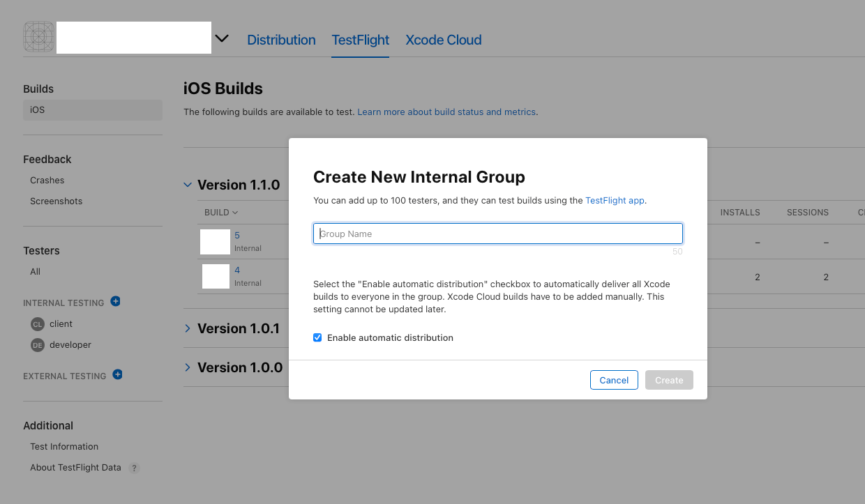Open the Xcode Cloud tab
The image size is (865, 504).
click(443, 40)
